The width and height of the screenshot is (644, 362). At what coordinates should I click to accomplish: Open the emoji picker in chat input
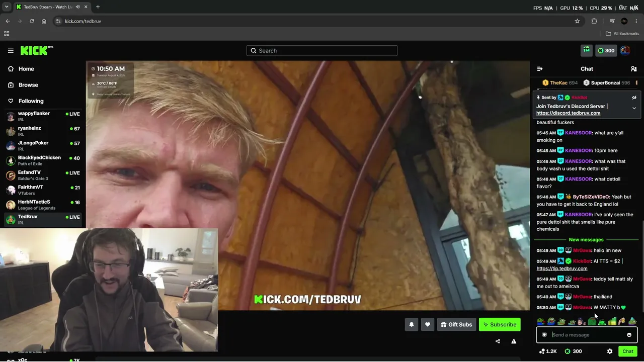pos(629,335)
